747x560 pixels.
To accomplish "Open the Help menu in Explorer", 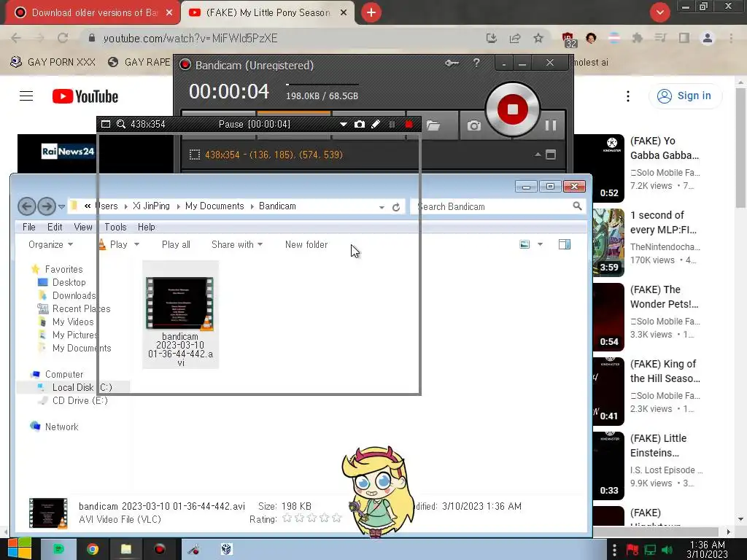I will click(x=146, y=227).
